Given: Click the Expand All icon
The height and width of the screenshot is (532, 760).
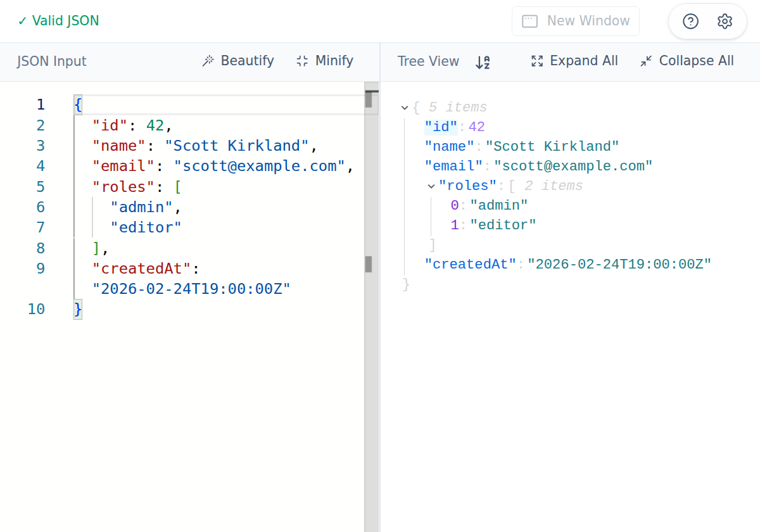Looking at the screenshot, I should coord(537,61).
